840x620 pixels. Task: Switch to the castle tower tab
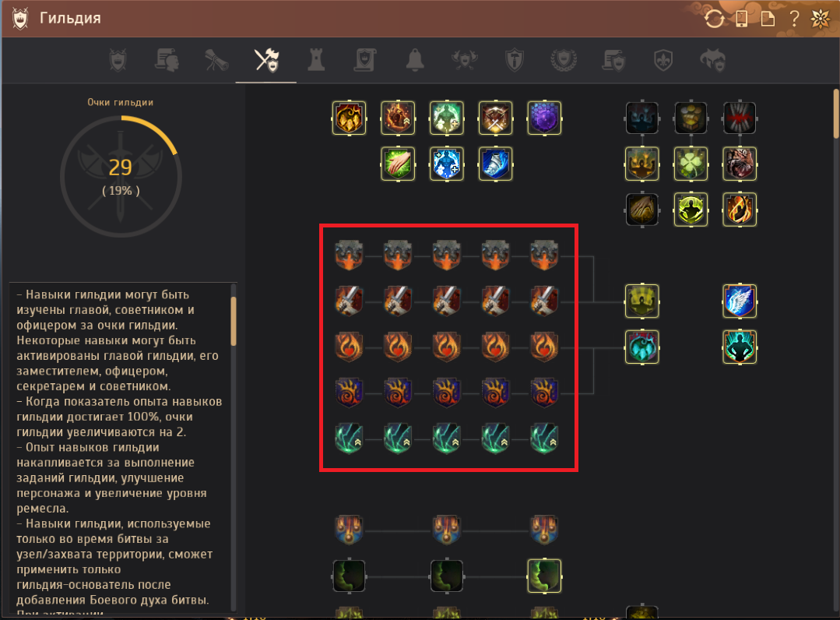coord(316,60)
